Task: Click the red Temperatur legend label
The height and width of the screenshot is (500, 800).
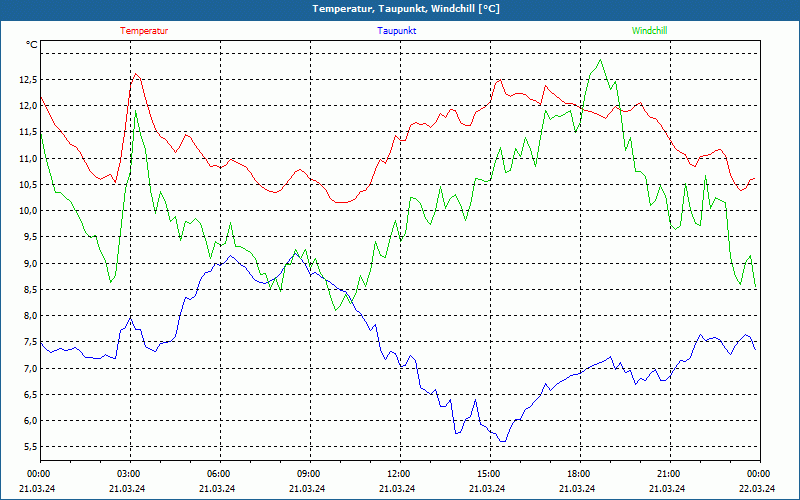Action: pos(144,31)
